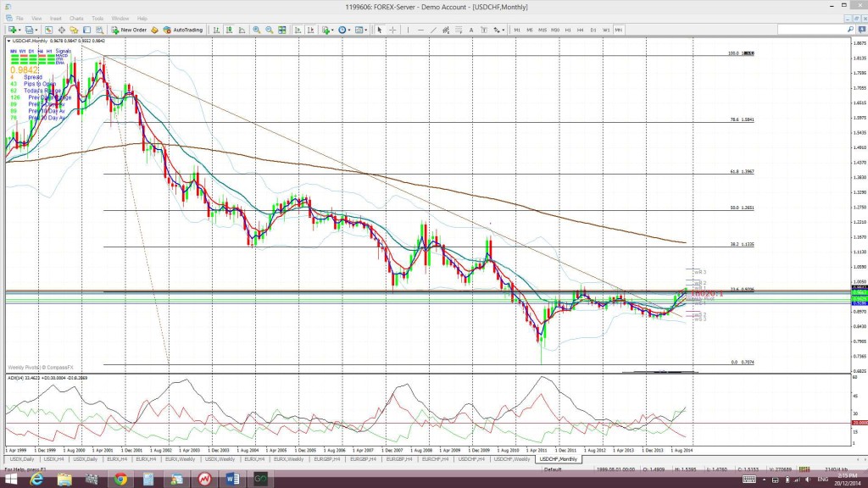The image size is (868, 488).
Task: Open Microsoft Word from taskbar
Action: click(x=233, y=480)
